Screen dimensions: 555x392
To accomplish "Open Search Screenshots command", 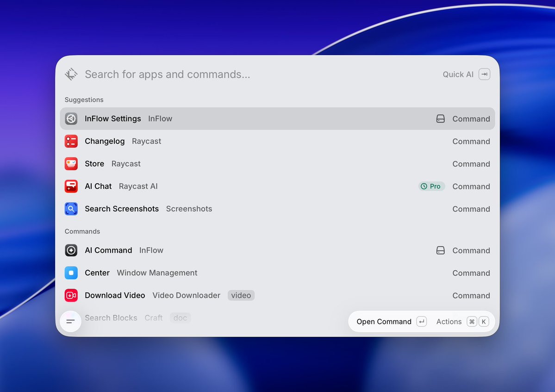I will click(277, 209).
